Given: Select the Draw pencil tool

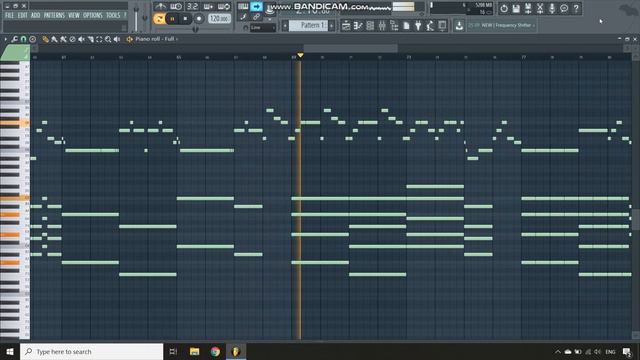Looking at the screenshot, I should coord(45,39).
